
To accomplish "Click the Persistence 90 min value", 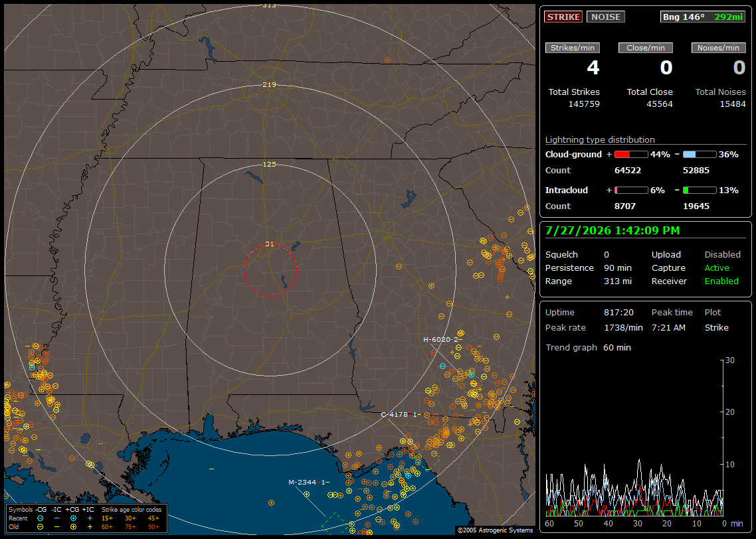I will point(618,268).
